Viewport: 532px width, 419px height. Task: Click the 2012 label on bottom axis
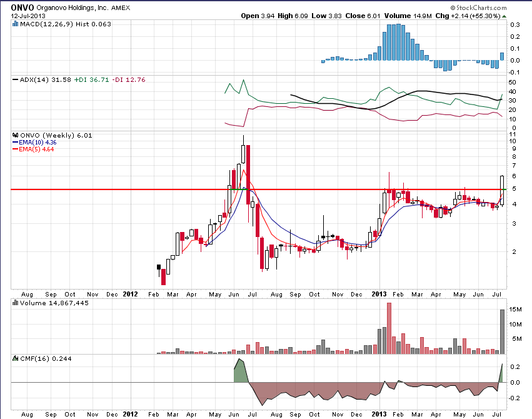130,414
